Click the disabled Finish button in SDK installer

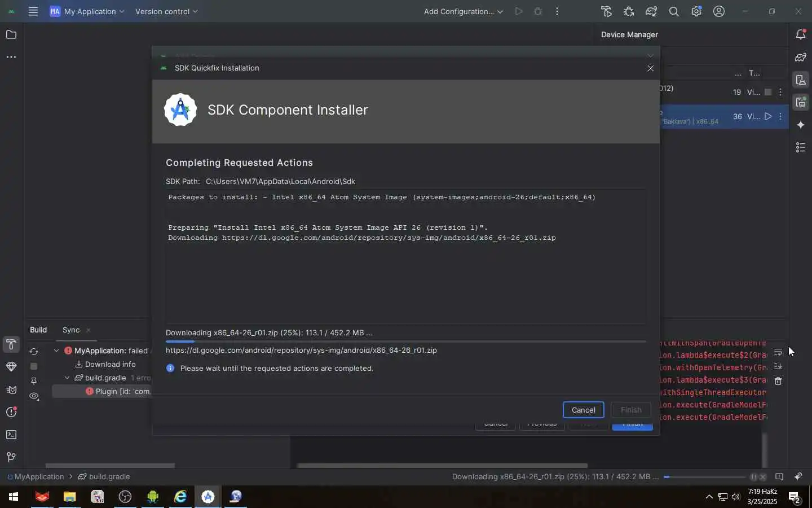click(632, 410)
